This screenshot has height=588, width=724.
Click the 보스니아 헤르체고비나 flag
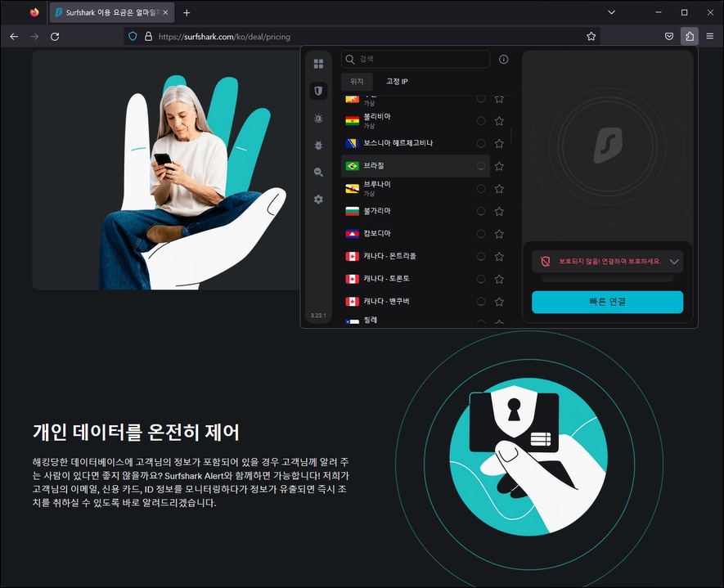coord(353,144)
